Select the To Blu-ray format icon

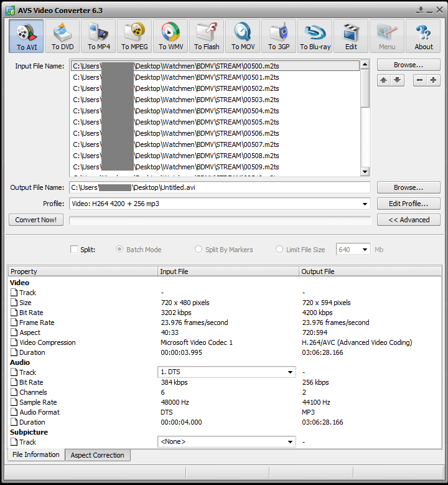315,36
